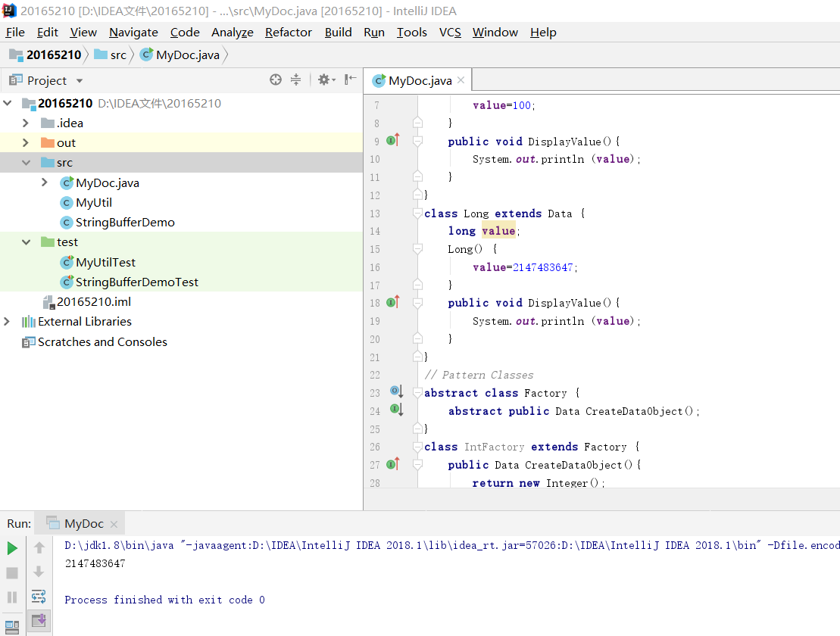This screenshot has height=636, width=840.
Task: Click the scroll from source target icon
Action: click(x=276, y=79)
